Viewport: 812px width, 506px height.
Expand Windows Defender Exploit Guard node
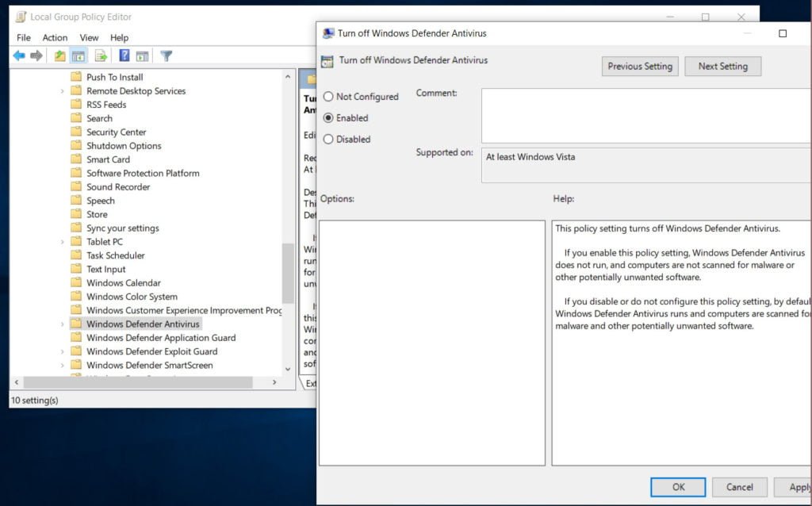[62, 351]
